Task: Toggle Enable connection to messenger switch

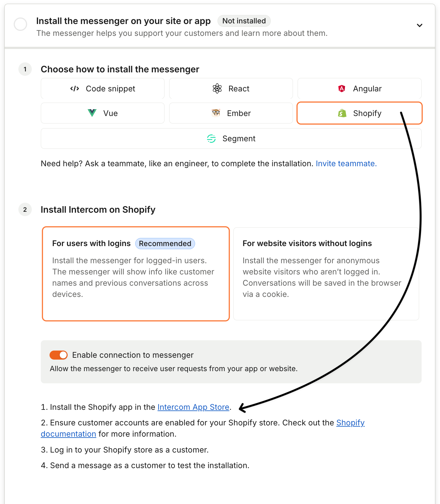Action: (59, 355)
